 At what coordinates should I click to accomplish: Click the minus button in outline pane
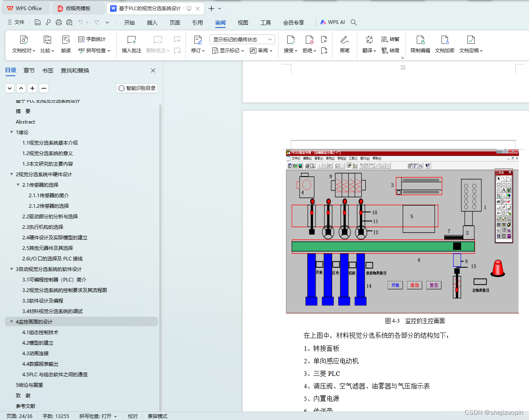[44, 88]
